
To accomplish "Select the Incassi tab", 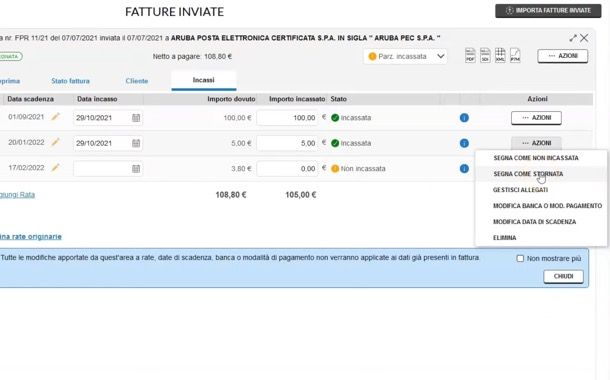I will click(x=203, y=80).
